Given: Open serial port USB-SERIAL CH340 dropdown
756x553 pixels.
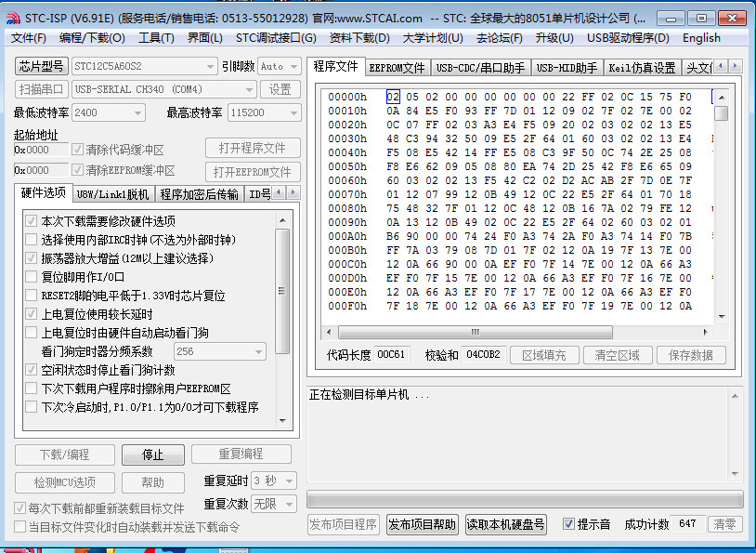Looking at the screenshot, I should [164, 89].
